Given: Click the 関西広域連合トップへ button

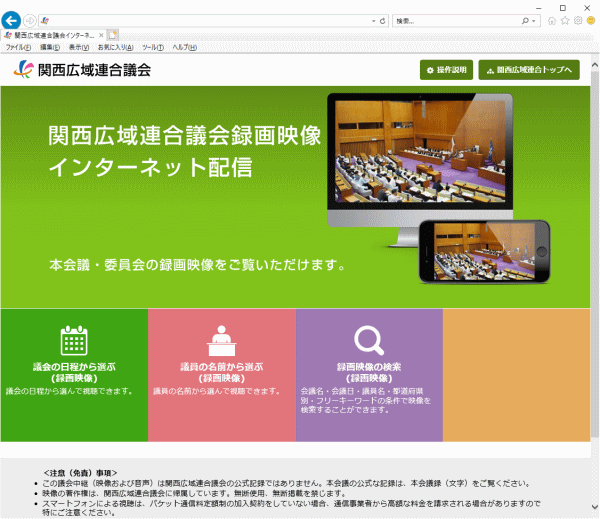Looking at the screenshot, I should (x=529, y=70).
